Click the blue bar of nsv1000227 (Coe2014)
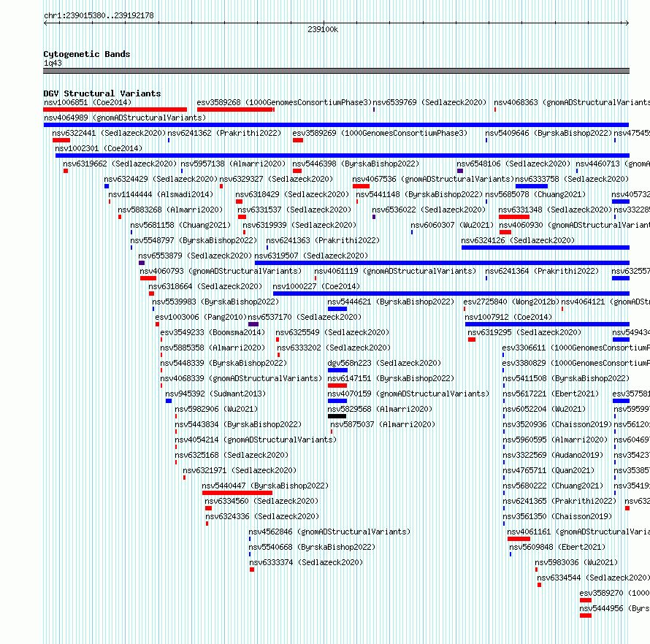650x644 pixels. [451, 294]
